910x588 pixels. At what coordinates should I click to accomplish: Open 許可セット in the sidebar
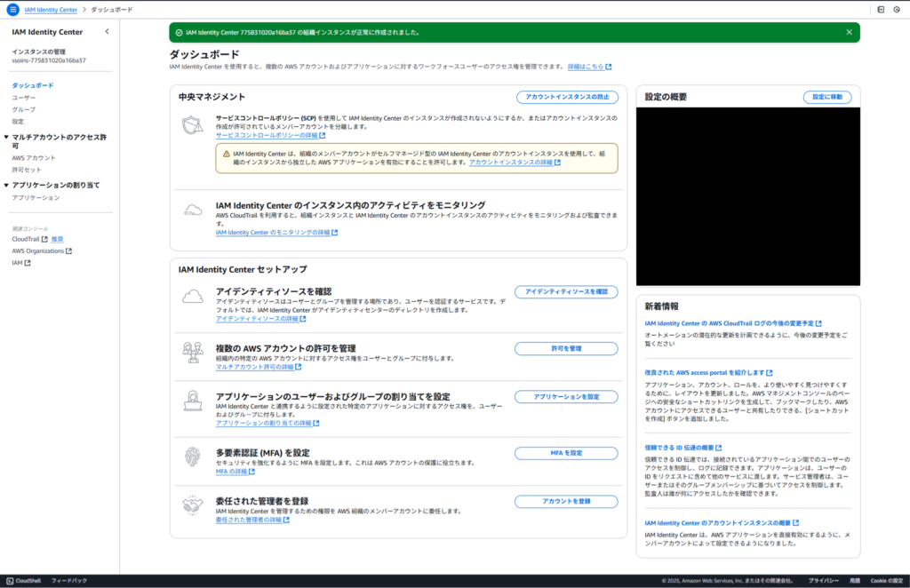tap(27, 170)
